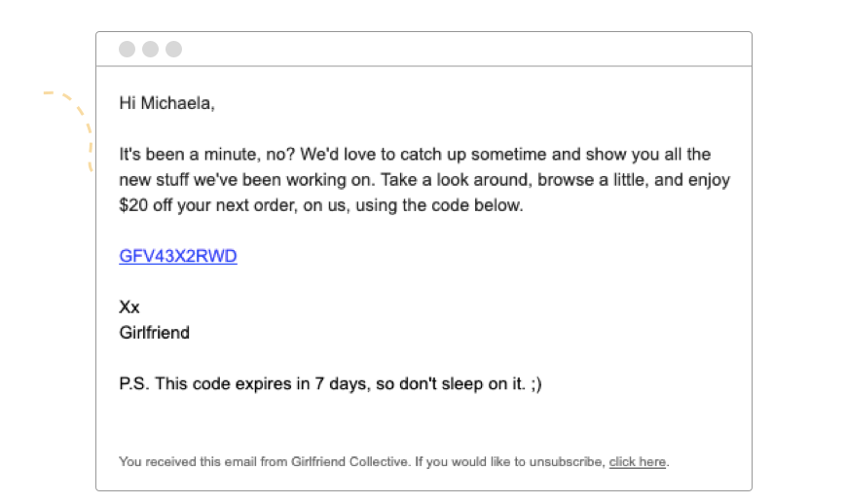
Task: Follow the 'click here' unsubscribe link
Action: click(637, 462)
